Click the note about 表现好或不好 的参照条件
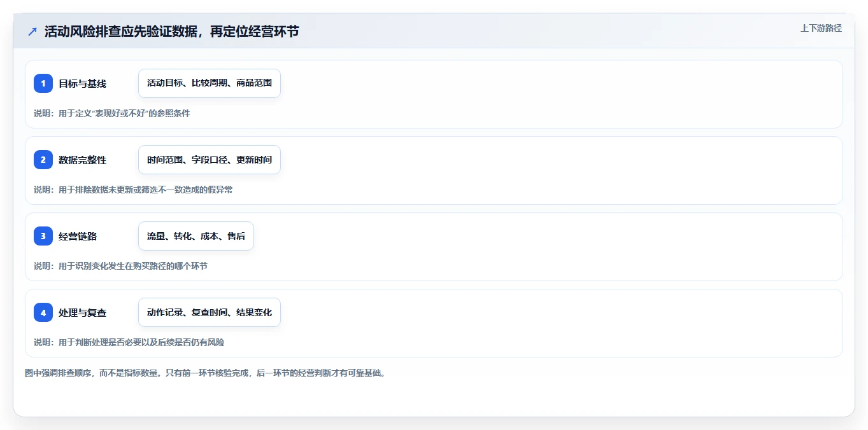868x430 pixels. click(112, 113)
